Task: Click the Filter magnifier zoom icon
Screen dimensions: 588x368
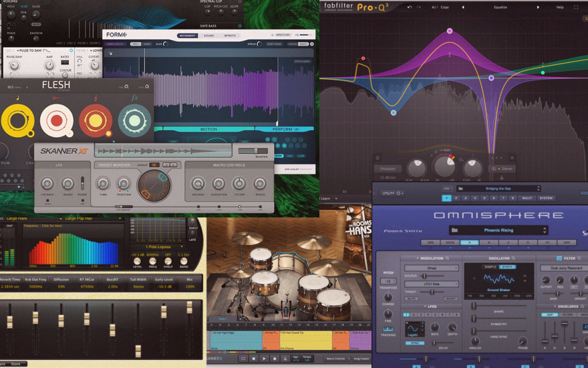Action: pyautogui.click(x=579, y=258)
